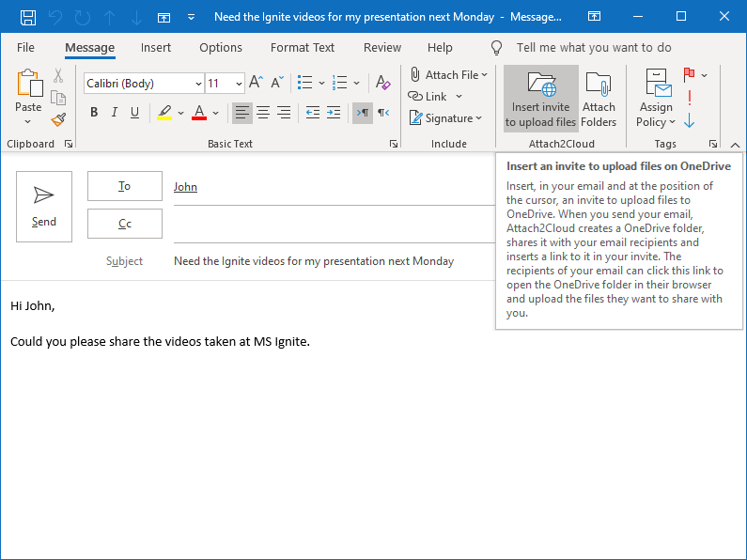Increase font size with Grow Font icon
747x560 pixels.
(256, 83)
